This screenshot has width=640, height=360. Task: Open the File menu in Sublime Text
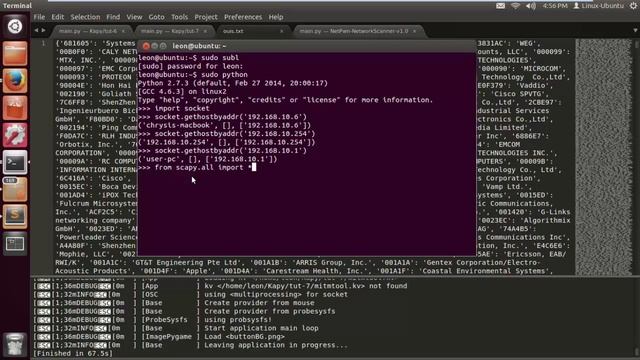[39, 17]
